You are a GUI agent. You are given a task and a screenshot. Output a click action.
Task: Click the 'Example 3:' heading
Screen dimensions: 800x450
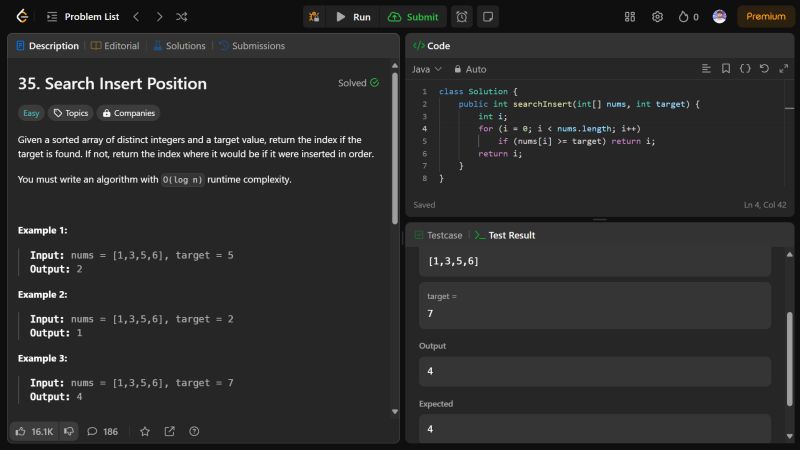[x=42, y=359]
